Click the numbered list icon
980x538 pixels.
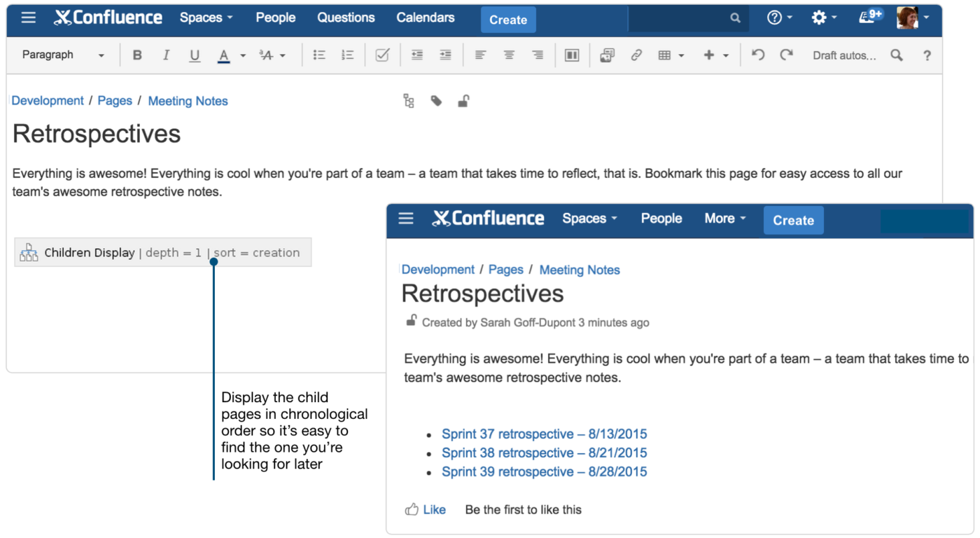pos(347,55)
